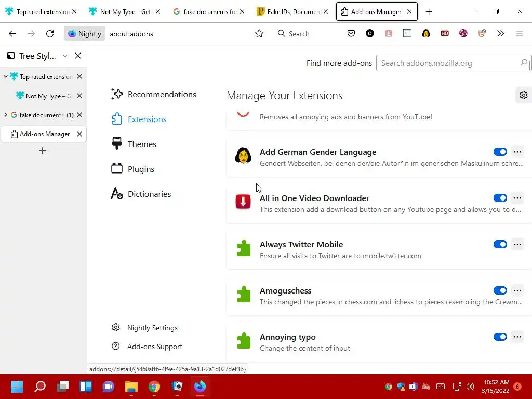Screen dimensions: 532x399
Task: Open Recommendations category
Action: pos(154,95)
